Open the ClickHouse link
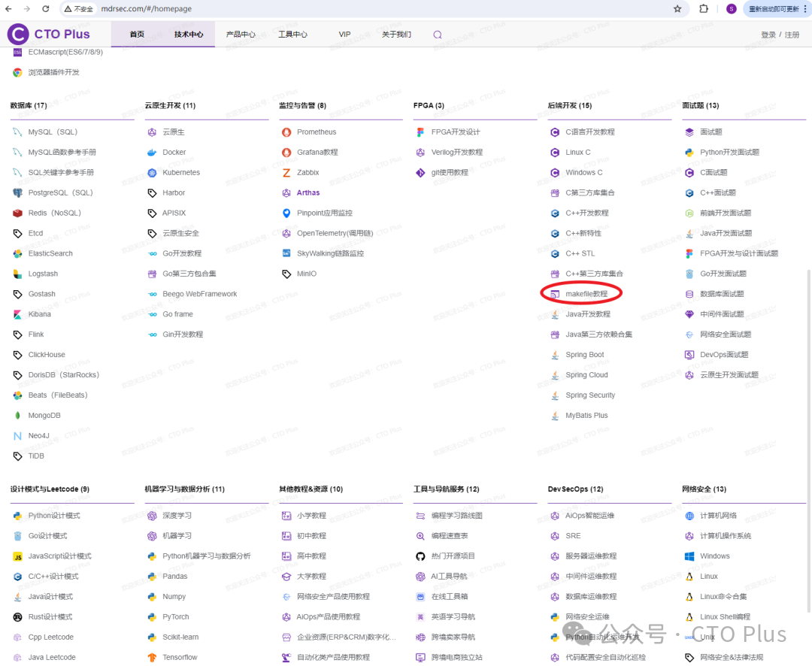This screenshot has width=812, height=666. 47,355
